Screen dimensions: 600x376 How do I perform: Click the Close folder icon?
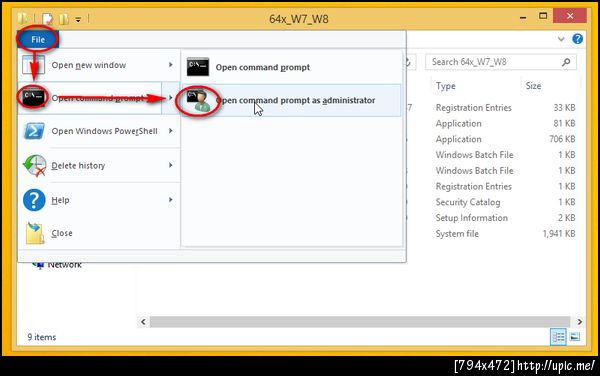[x=34, y=233]
